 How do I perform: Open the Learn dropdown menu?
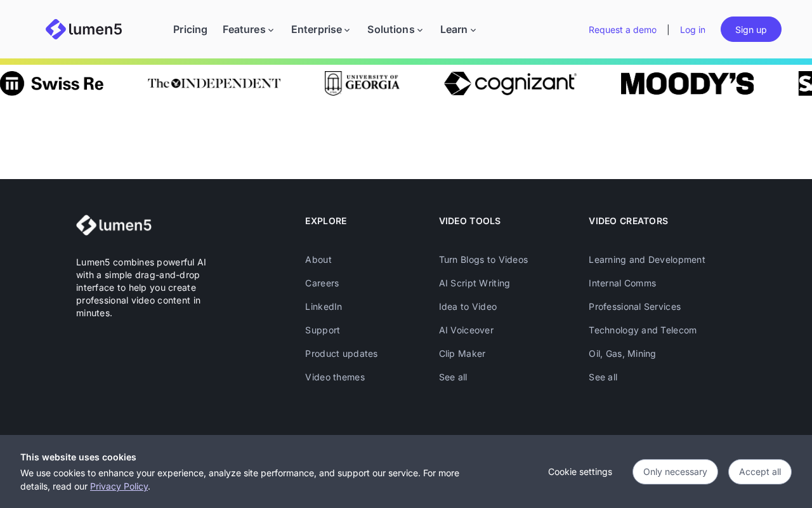458,29
